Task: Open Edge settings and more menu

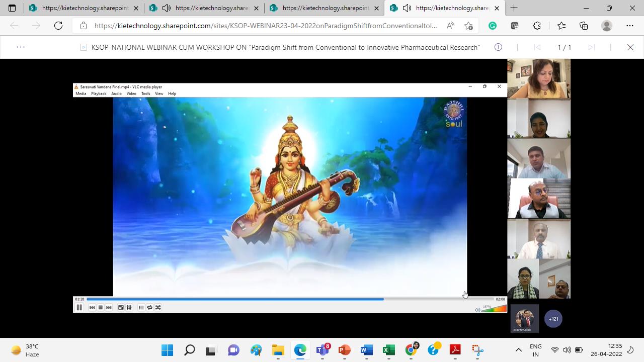Action: pyautogui.click(x=629, y=26)
